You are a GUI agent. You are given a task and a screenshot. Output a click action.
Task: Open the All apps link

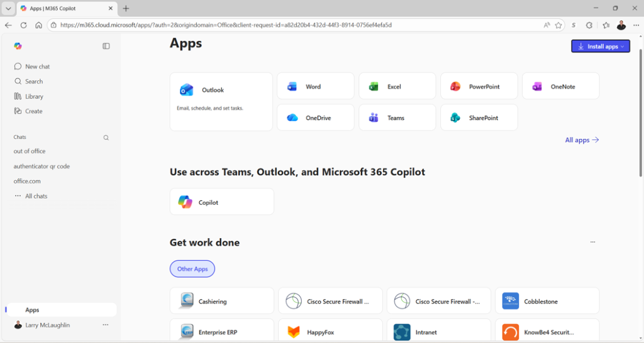coord(582,140)
